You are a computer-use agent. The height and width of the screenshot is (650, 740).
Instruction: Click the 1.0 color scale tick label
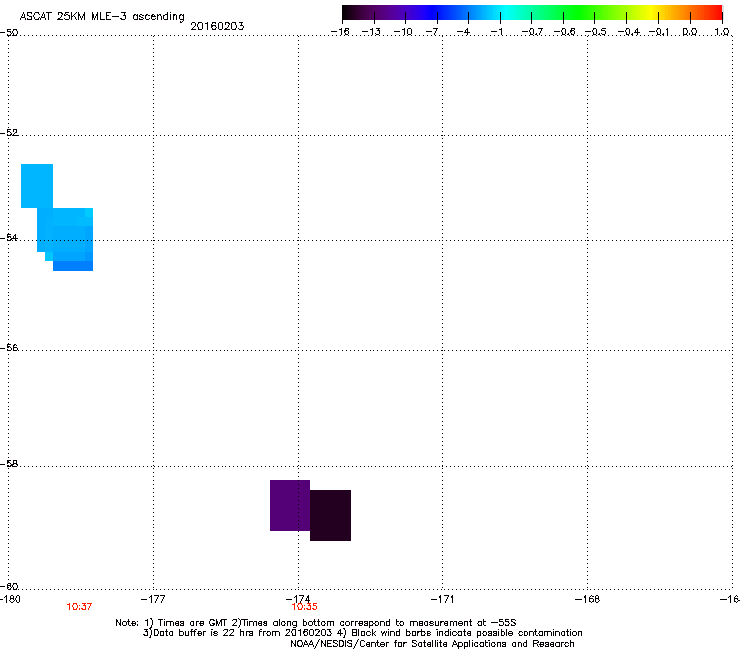click(722, 32)
